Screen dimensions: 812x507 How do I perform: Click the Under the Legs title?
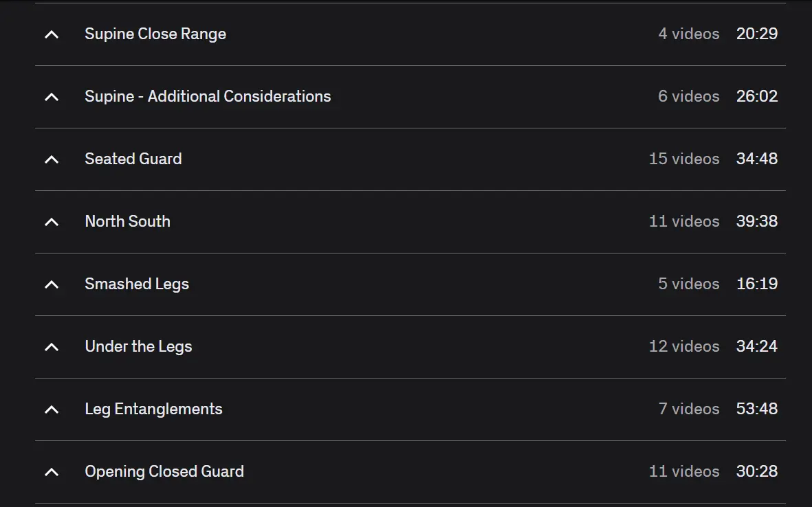[x=138, y=347]
